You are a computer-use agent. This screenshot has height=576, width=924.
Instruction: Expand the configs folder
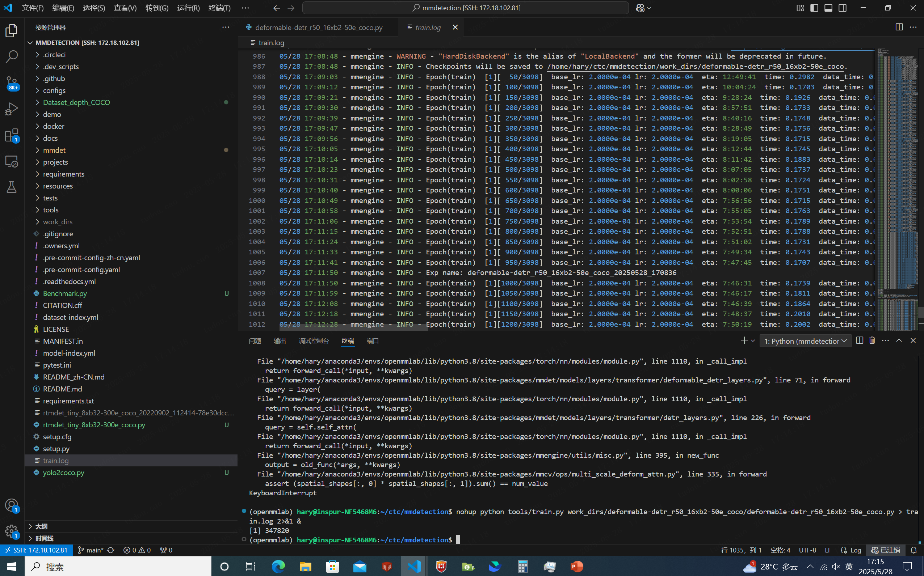click(54, 90)
